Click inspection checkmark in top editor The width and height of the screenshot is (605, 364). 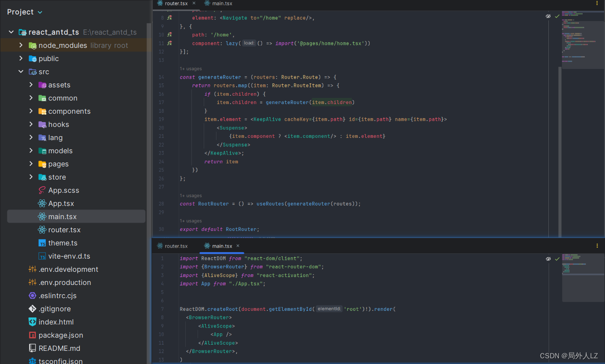pyautogui.click(x=557, y=16)
